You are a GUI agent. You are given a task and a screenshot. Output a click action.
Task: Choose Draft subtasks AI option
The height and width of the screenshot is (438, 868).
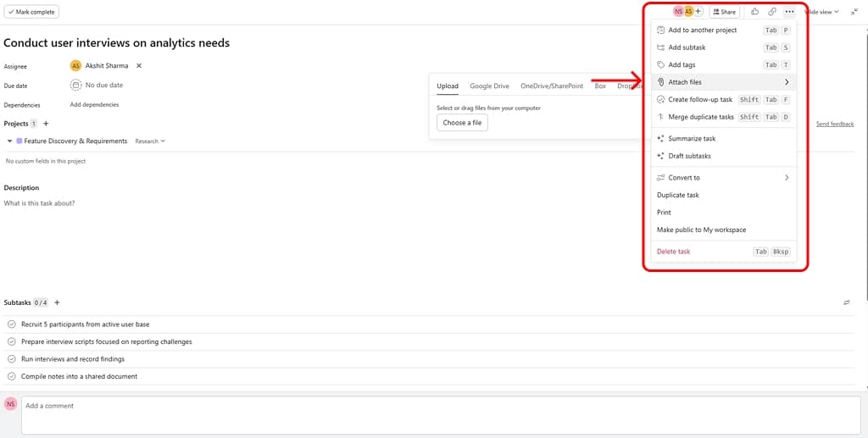coord(724,156)
